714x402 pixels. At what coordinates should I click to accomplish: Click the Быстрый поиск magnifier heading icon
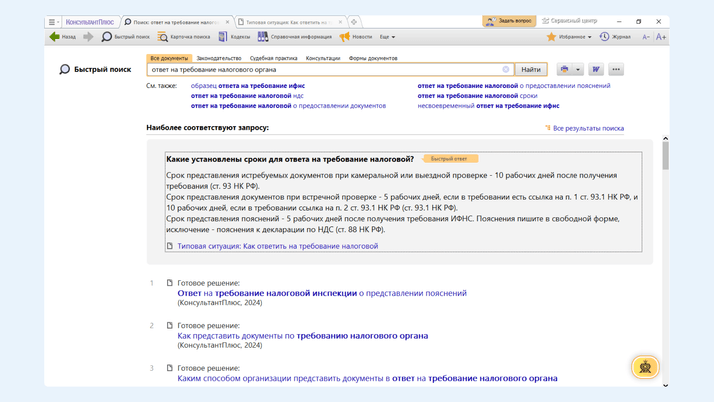pyautogui.click(x=65, y=69)
